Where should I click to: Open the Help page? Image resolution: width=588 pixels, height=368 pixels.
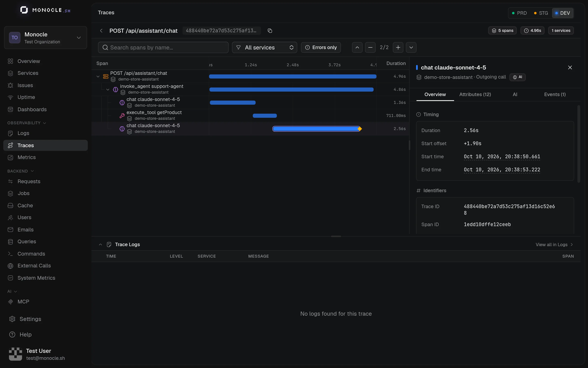tap(46, 334)
